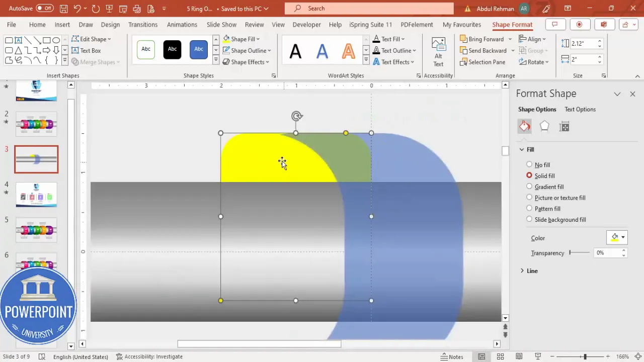Apply blue WordArt A style
The height and width of the screenshot is (362, 644).
click(322, 51)
